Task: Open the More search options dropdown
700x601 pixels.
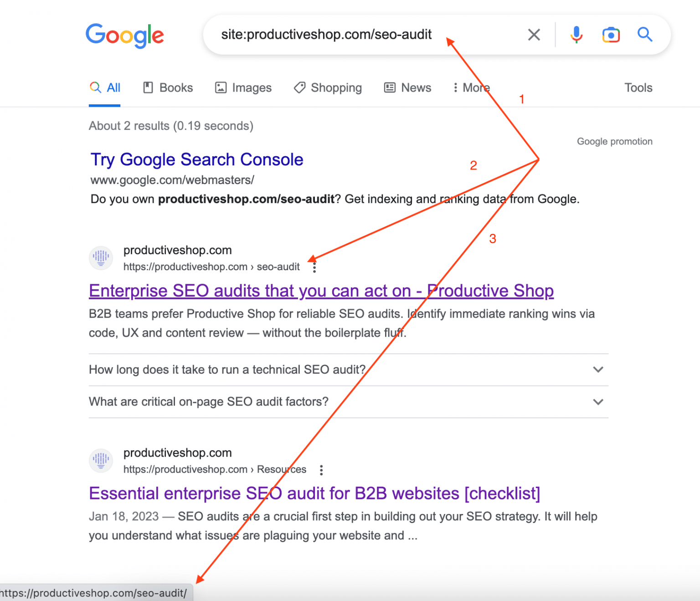Action: [470, 87]
